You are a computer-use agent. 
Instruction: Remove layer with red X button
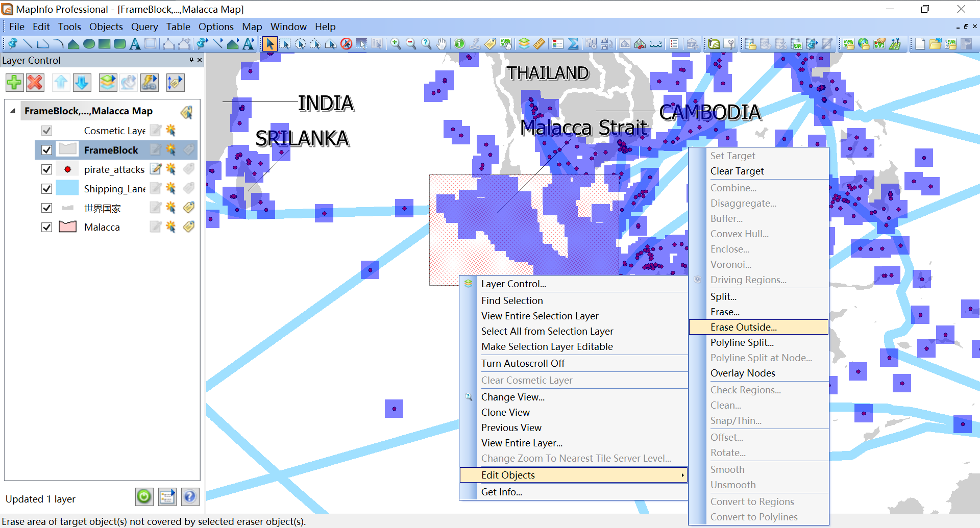pyautogui.click(x=35, y=82)
